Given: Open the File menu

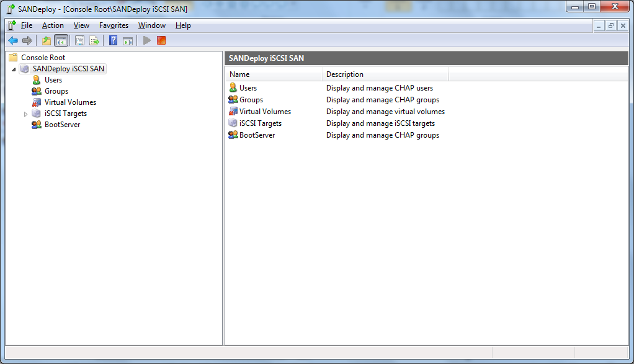Looking at the screenshot, I should 26,25.
